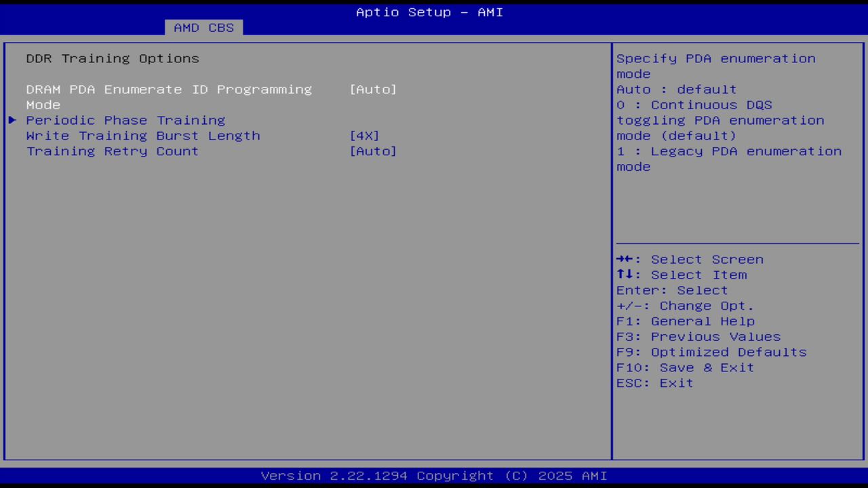Change the Training Retry Count [Auto] value

[x=373, y=151]
